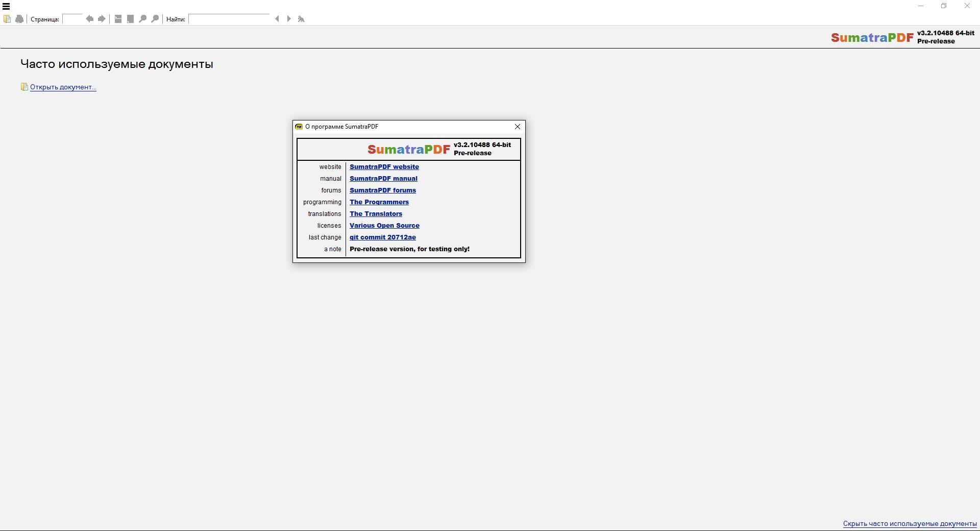Open SumatraPDF website link

click(384, 167)
